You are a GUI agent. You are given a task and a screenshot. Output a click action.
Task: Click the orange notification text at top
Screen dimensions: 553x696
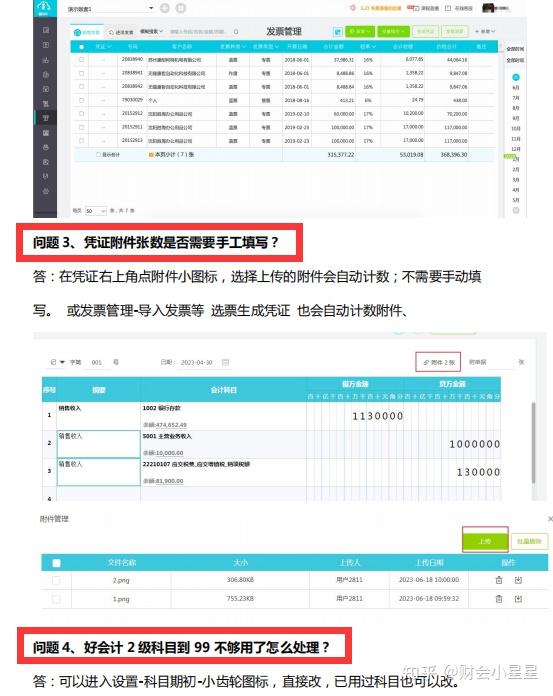tap(380, 8)
